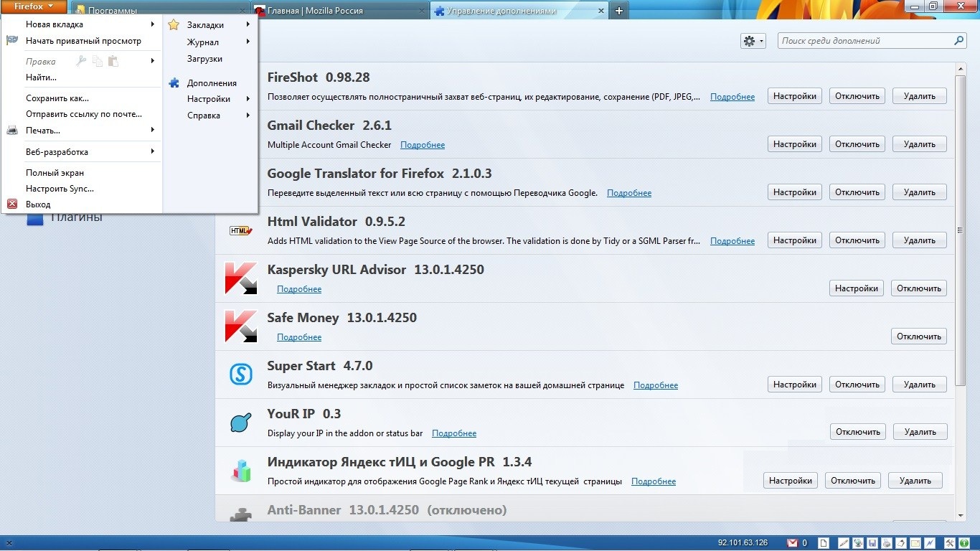Select the Управление дополнениями tab

(x=519, y=11)
